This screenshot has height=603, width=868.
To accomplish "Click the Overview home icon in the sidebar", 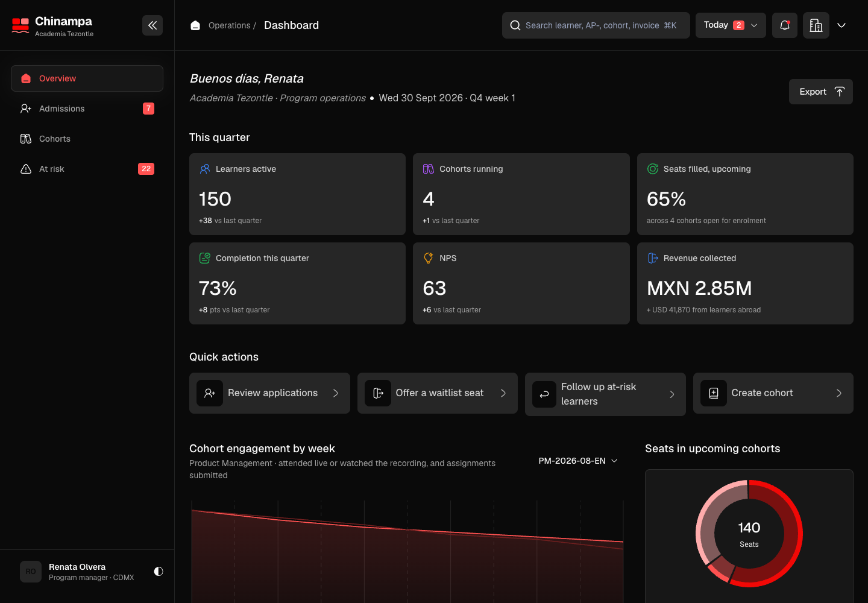I will [x=26, y=78].
